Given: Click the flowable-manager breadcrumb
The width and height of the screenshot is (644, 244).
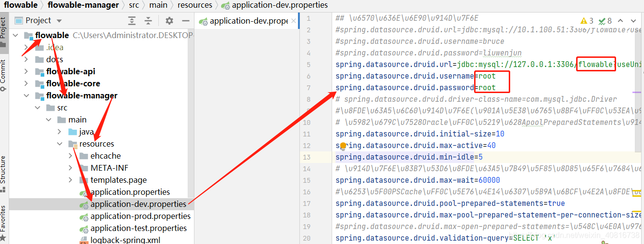Looking at the screenshot, I should 83,5.
